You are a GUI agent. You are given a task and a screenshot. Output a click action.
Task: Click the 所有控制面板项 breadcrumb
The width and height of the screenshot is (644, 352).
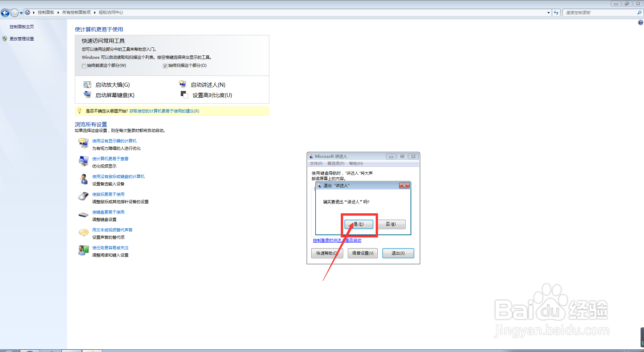tap(76, 12)
